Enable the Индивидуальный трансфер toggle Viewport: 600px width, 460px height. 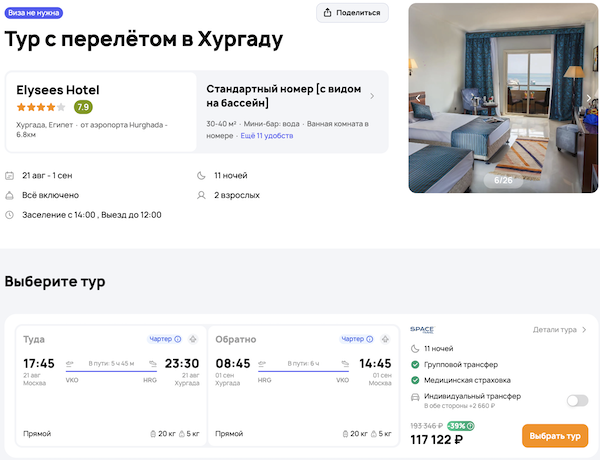pos(576,400)
